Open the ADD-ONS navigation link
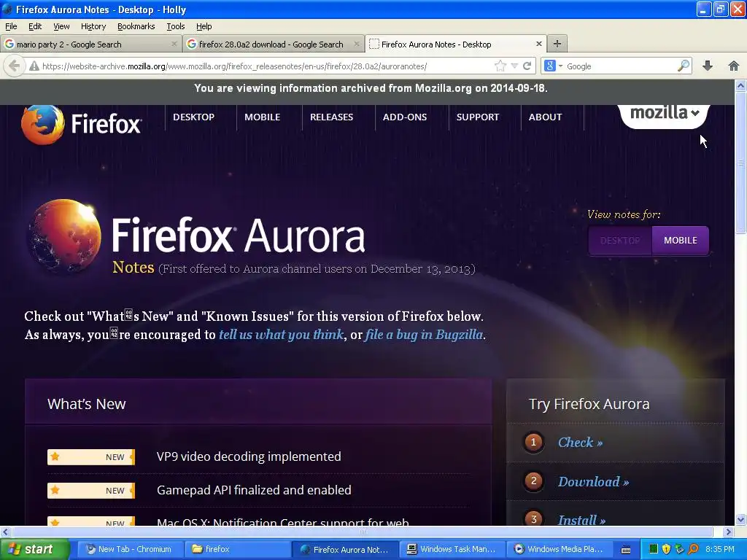This screenshot has width=747, height=560. (404, 117)
